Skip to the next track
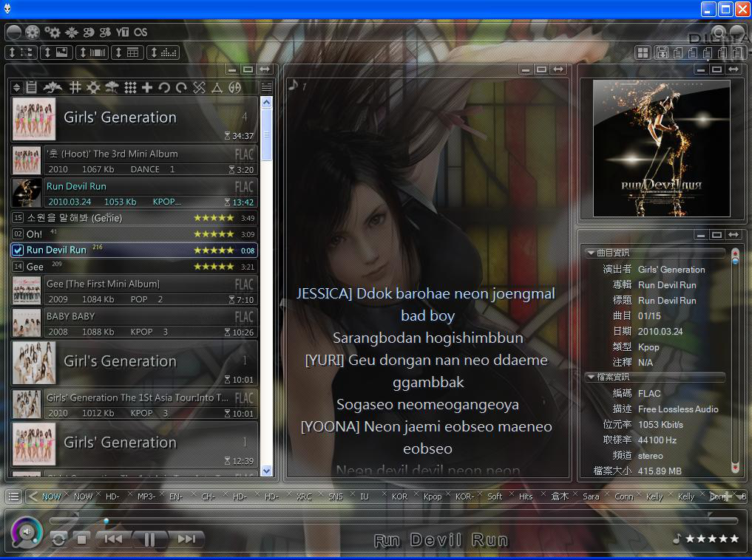Viewport: 752px width, 560px height. click(186, 539)
